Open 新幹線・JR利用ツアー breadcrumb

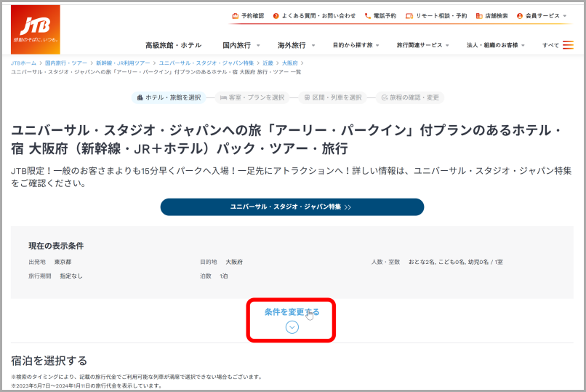click(x=123, y=63)
